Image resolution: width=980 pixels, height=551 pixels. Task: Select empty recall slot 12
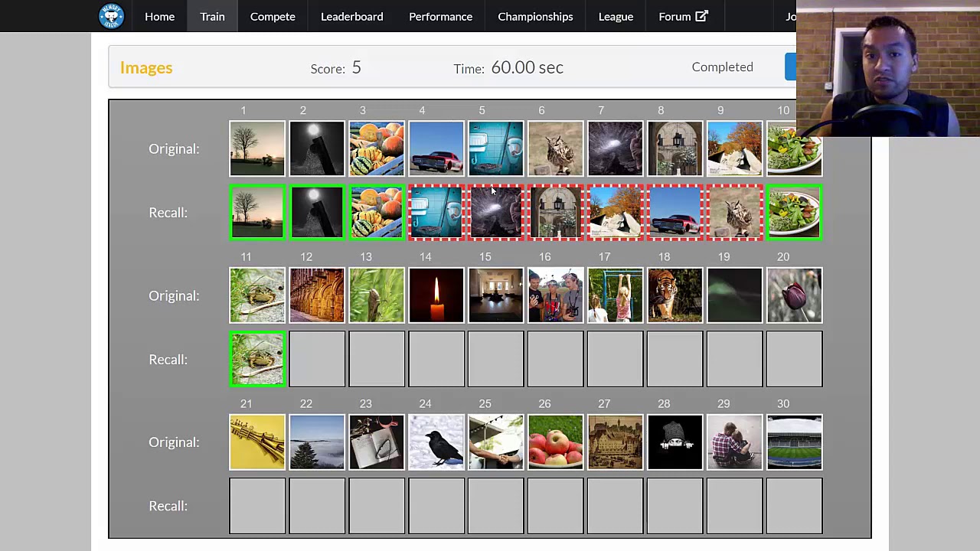317,359
